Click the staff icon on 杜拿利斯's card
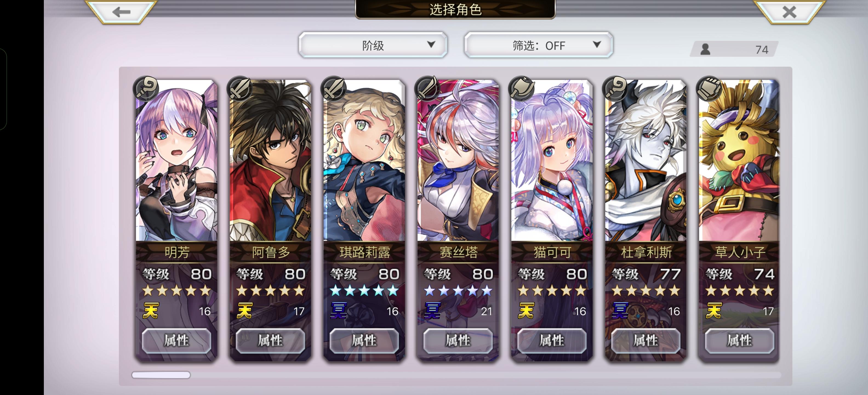This screenshot has height=395, width=868. [615, 88]
